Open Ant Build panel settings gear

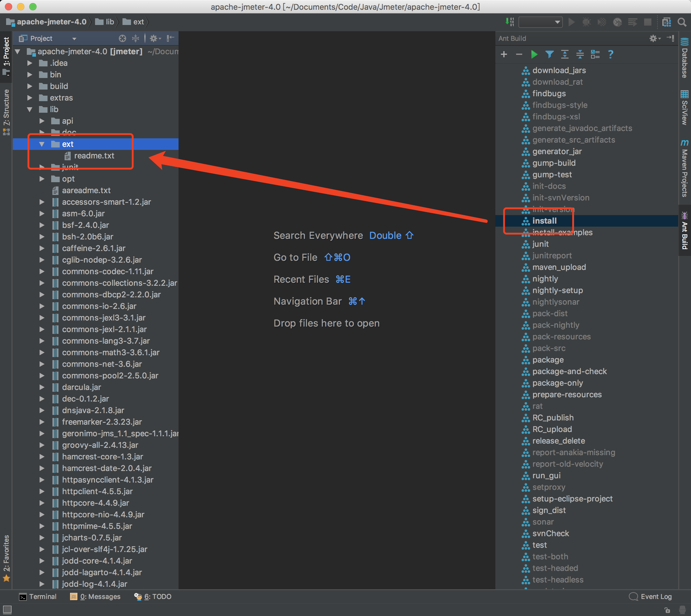[654, 38]
